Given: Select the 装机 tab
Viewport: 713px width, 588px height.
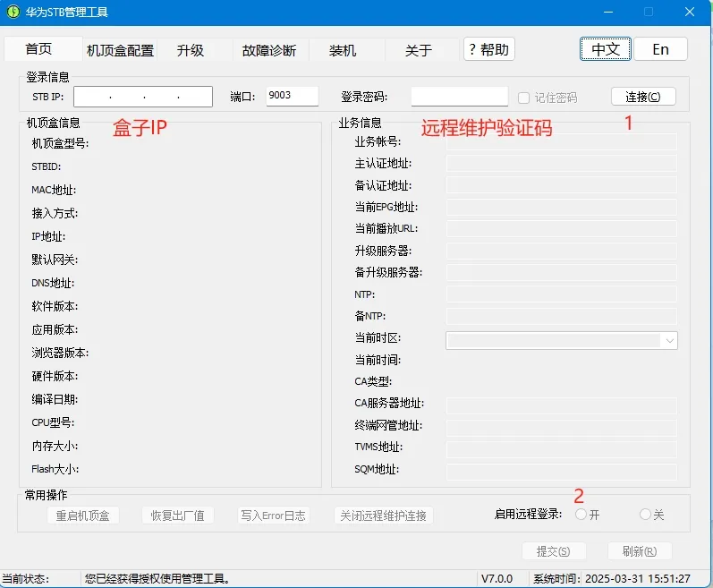Looking at the screenshot, I should tap(343, 50).
